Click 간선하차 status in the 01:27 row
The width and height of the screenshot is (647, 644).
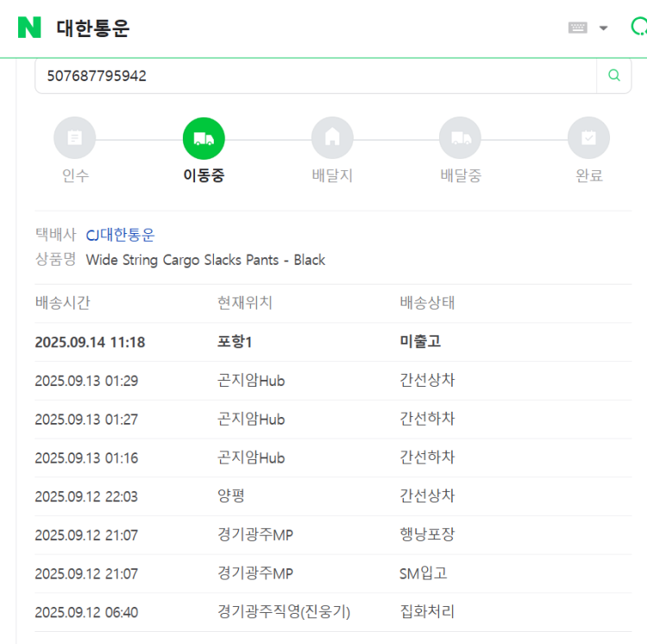(427, 419)
